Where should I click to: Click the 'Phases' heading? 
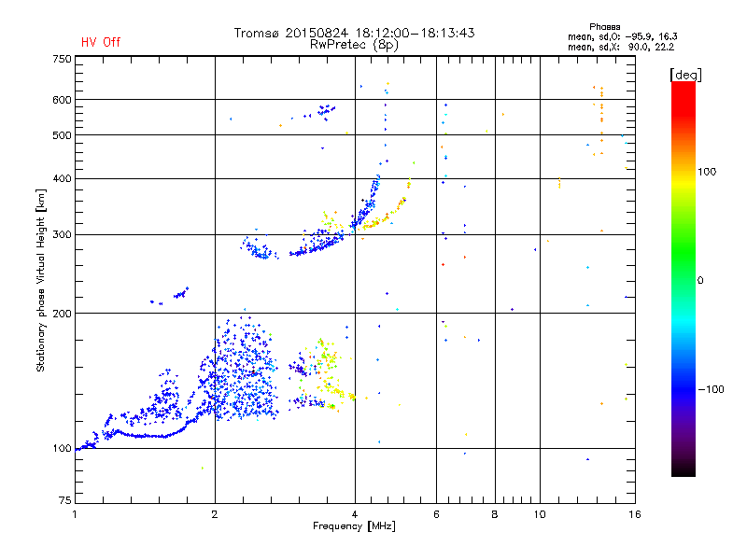click(604, 27)
